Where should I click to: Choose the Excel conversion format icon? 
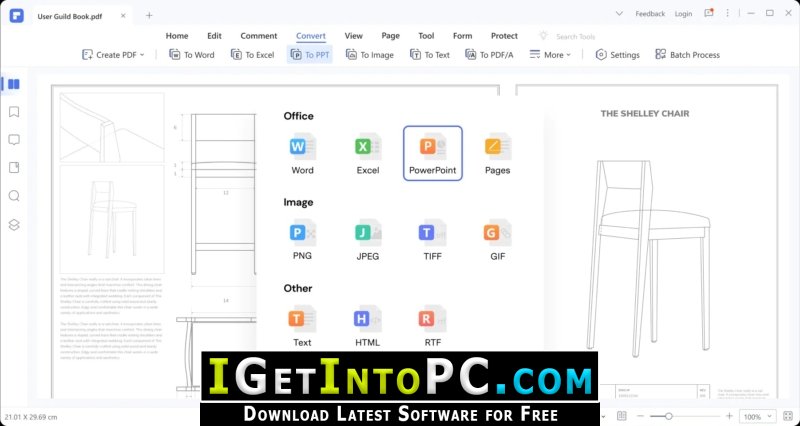(x=368, y=147)
